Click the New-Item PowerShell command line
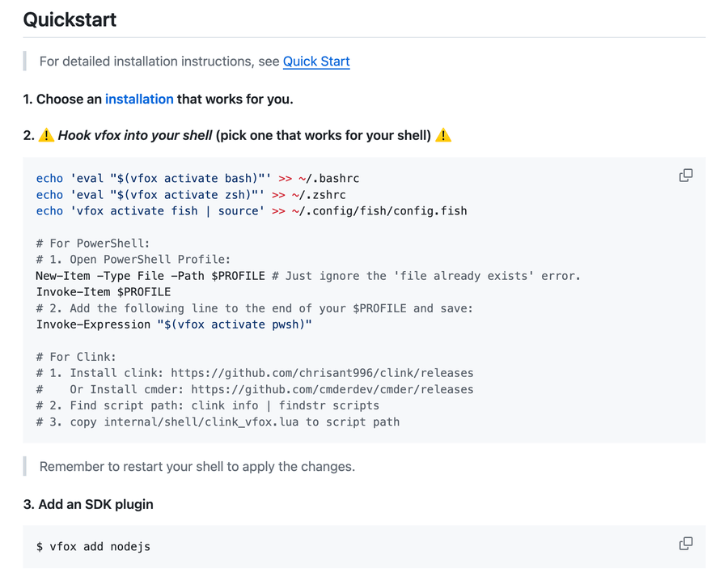The height and width of the screenshot is (585, 728). (307, 276)
